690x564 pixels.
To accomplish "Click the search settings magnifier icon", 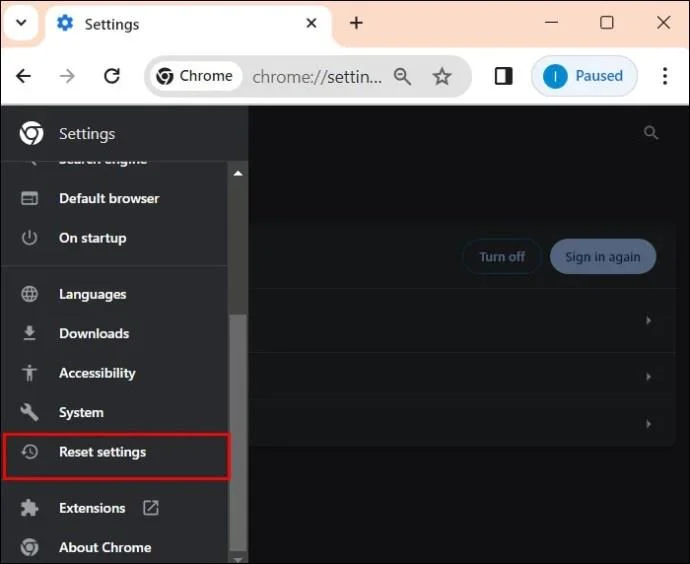I will click(651, 132).
